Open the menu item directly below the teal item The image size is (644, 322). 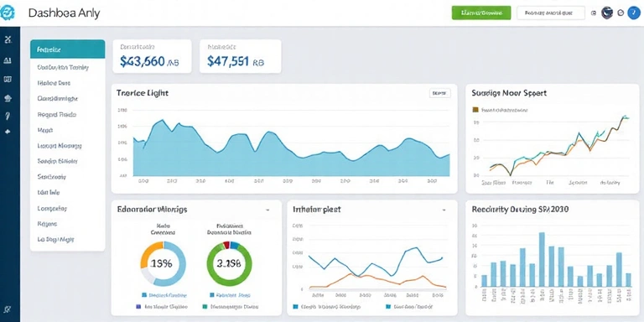63,67
